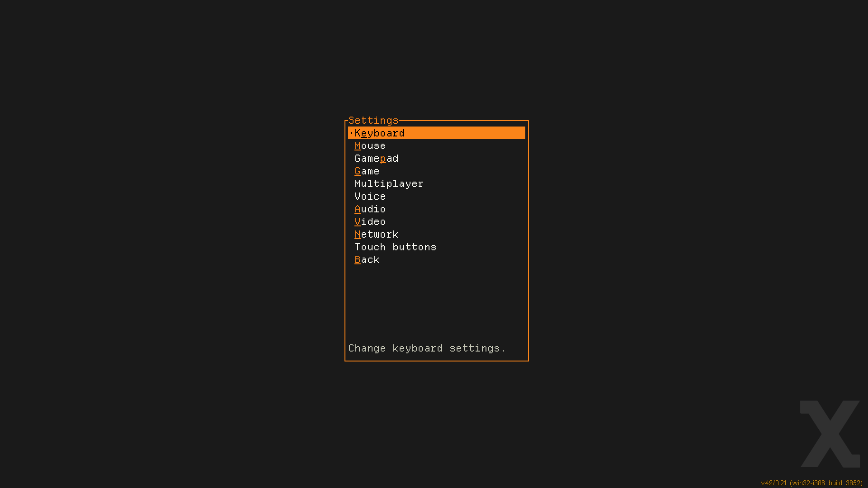868x488 pixels.
Task: Open the Audio settings
Action: pos(370,209)
